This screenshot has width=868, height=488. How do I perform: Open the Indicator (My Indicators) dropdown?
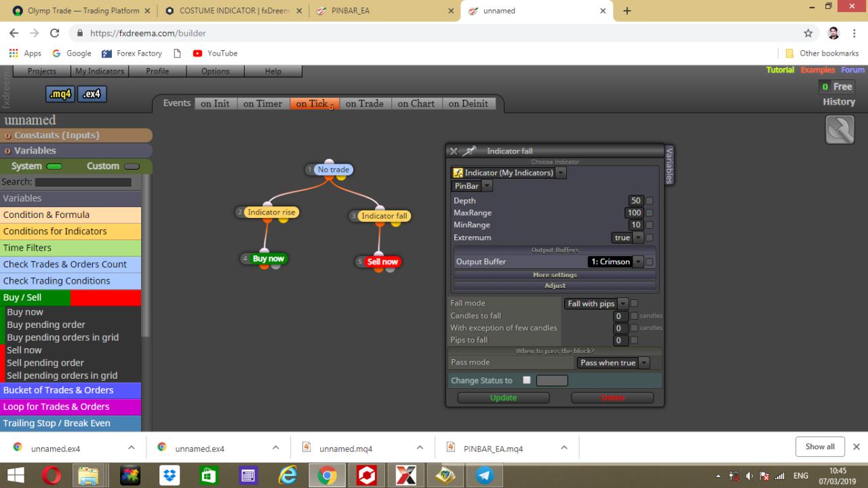click(561, 173)
